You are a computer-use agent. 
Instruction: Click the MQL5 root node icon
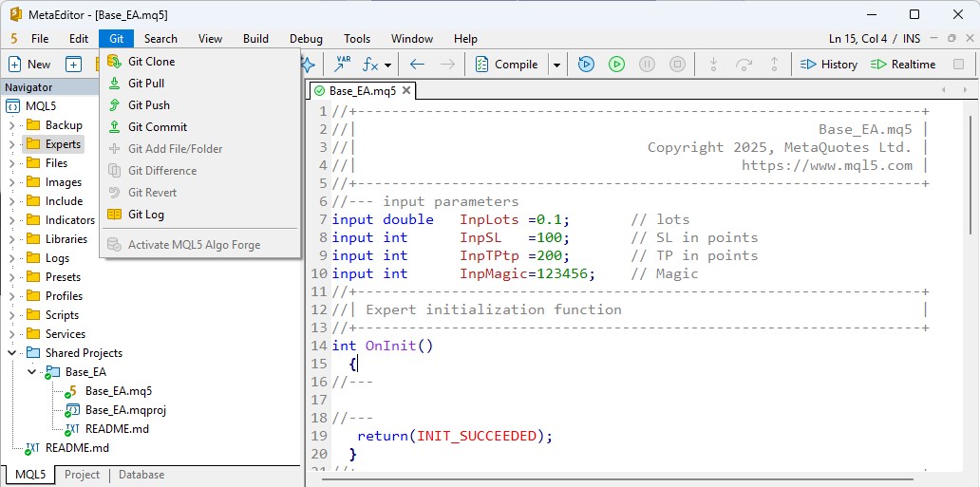12,106
